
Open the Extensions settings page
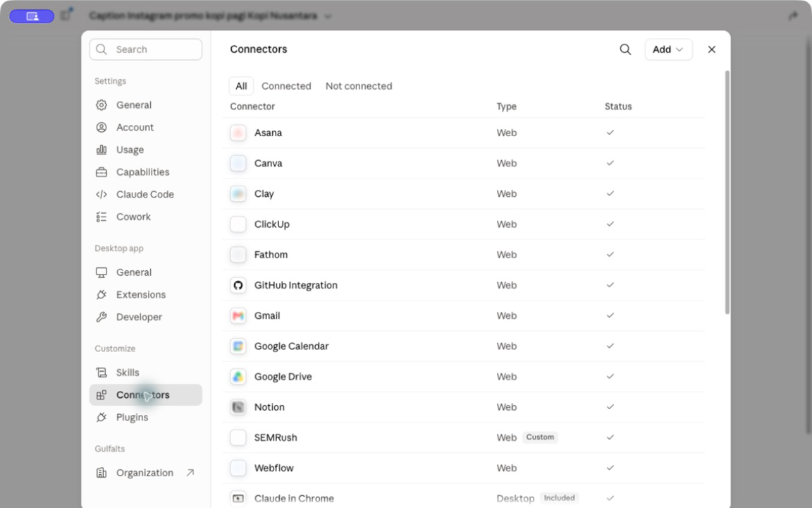[145, 294]
